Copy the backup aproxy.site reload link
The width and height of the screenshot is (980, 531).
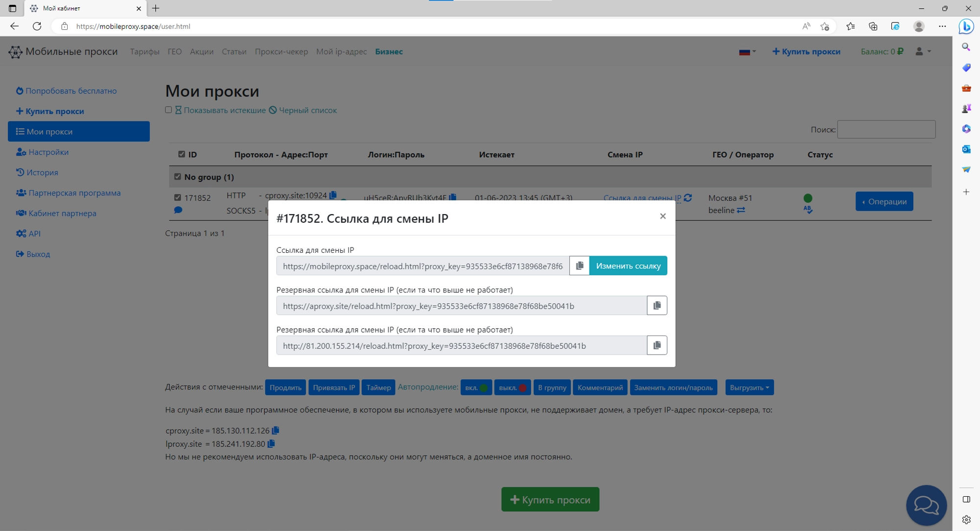pyautogui.click(x=657, y=305)
